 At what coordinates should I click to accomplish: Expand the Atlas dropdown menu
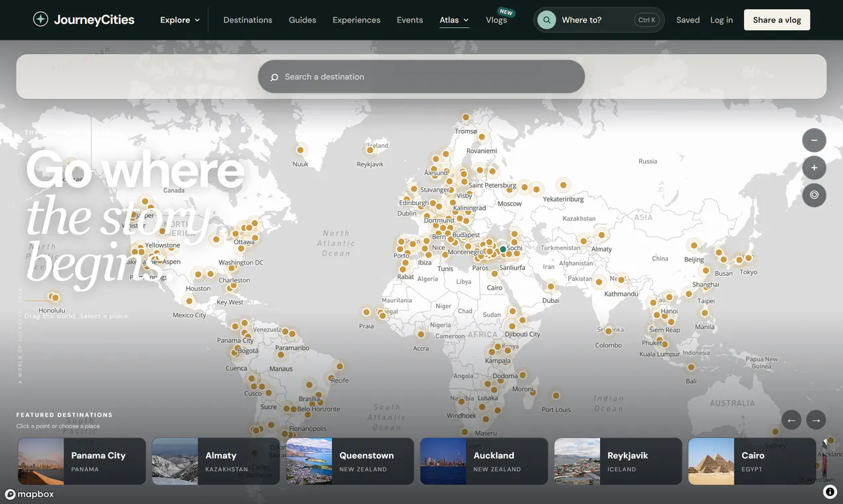[454, 20]
